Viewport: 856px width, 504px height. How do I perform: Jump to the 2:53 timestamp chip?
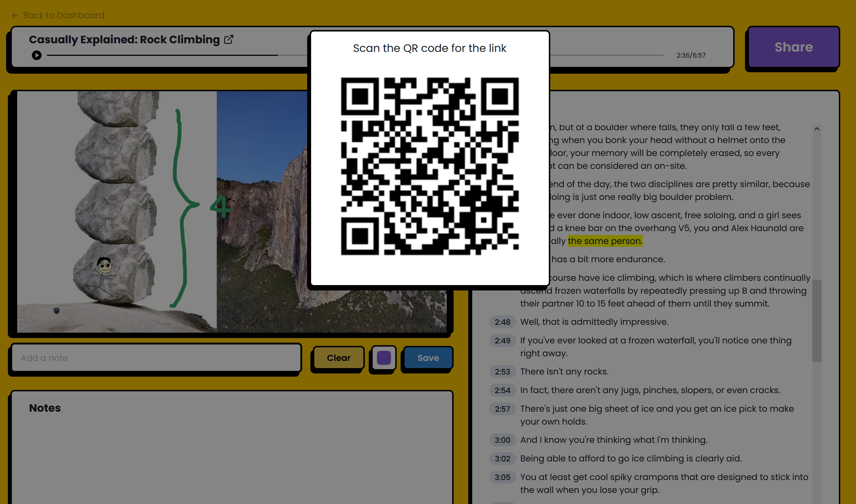pos(502,372)
